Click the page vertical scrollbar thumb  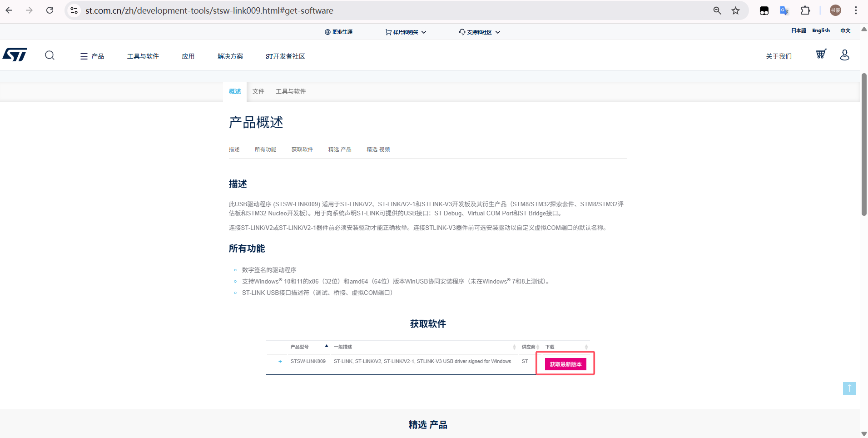[864, 144]
